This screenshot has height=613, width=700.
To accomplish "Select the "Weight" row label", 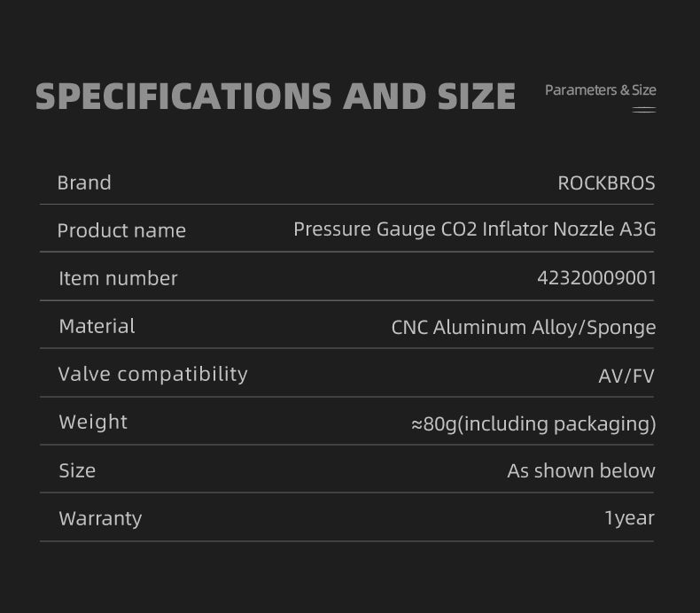I will point(93,422).
